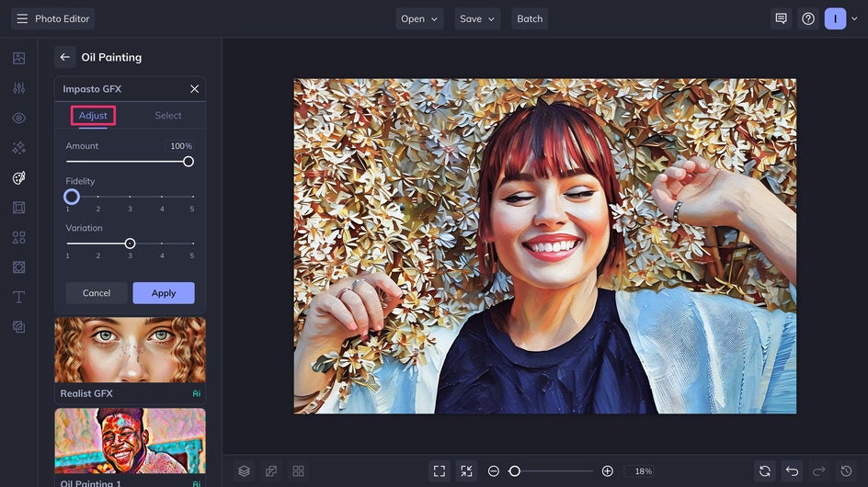Open the Graphics shapes icon
The height and width of the screenshot is (487, 868).
pos(18,237)
